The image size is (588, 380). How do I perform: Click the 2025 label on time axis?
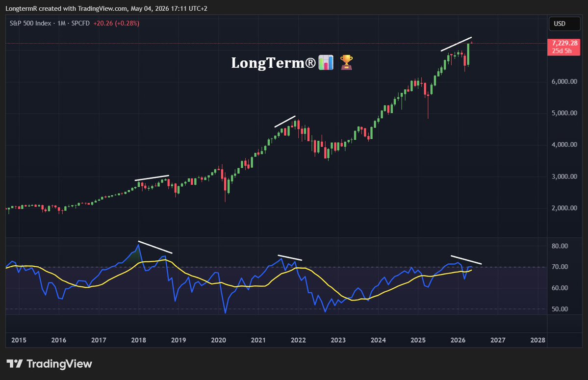pos(418,340)
